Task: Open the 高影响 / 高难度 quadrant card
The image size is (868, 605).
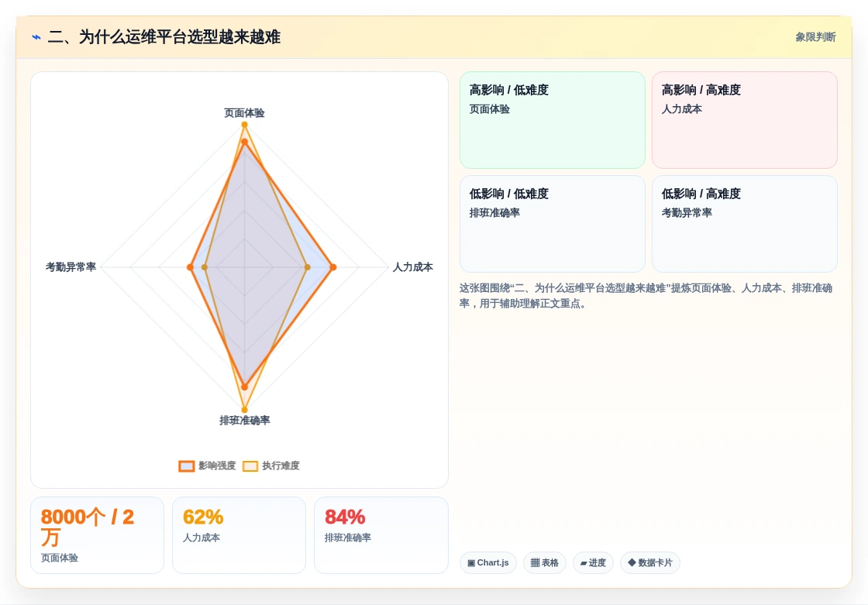Action: point(745,119)
